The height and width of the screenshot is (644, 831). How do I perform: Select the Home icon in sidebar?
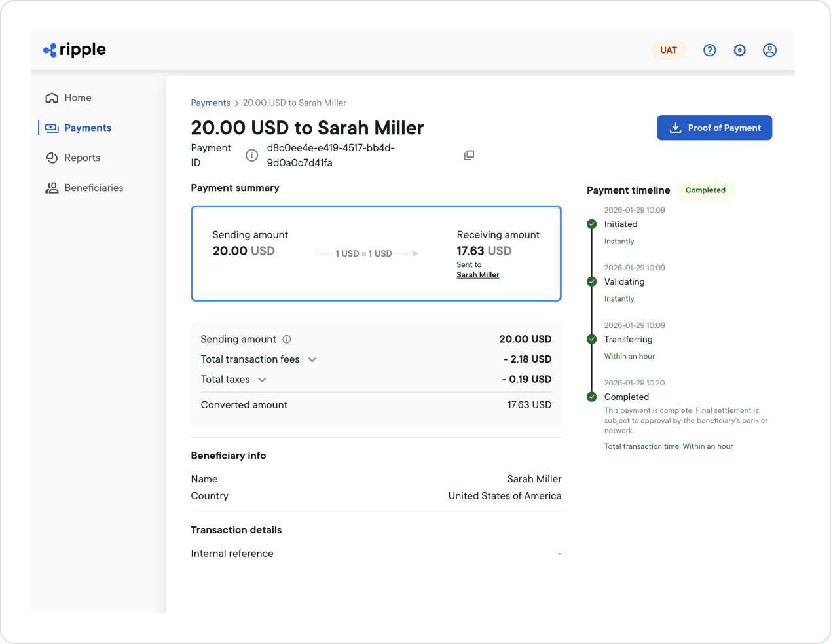click(x=50, y=97)
